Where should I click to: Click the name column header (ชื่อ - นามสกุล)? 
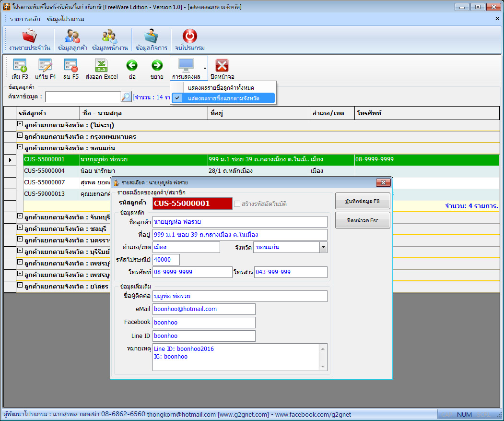click(x=144, y=113)
